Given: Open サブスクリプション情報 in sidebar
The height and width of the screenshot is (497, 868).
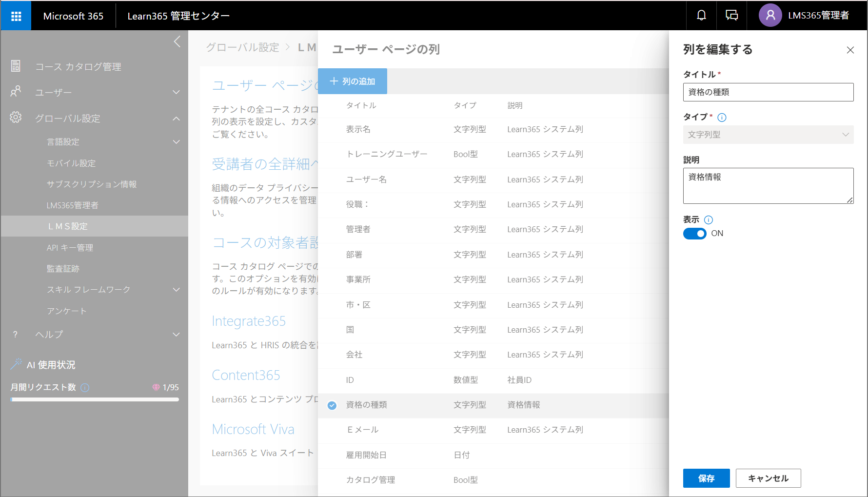Looking at the screenshot, I should [92, 184].
